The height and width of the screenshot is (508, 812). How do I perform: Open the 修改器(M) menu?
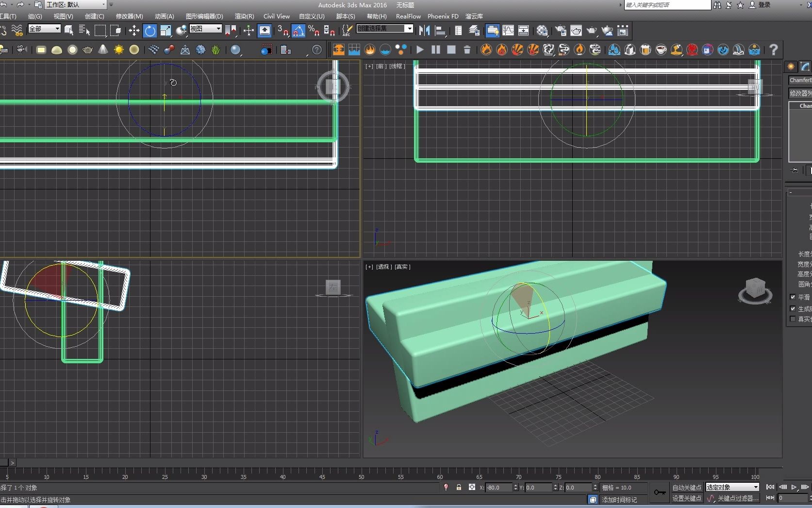click(x=129, y=16)
